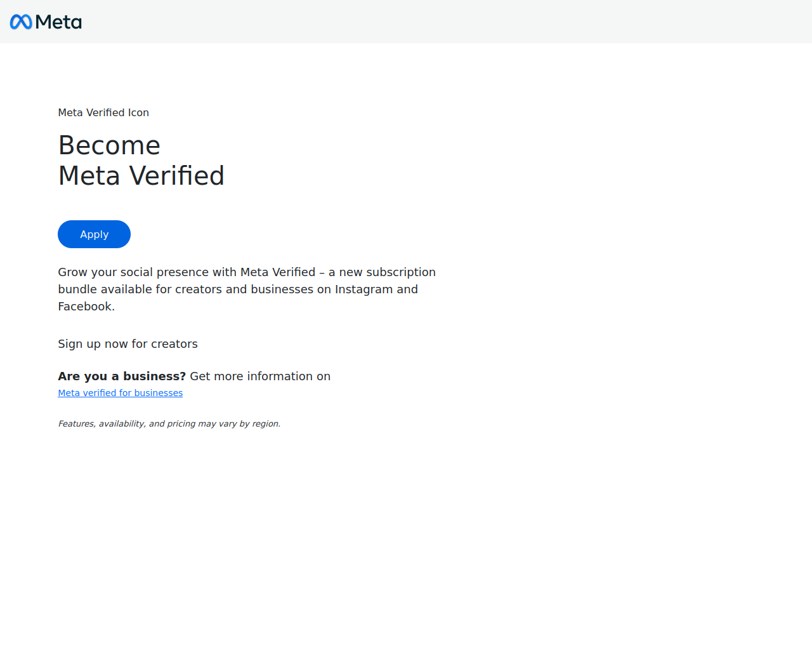
Task: Click the bundle available for creators line
Action: [x=238, y=289]
